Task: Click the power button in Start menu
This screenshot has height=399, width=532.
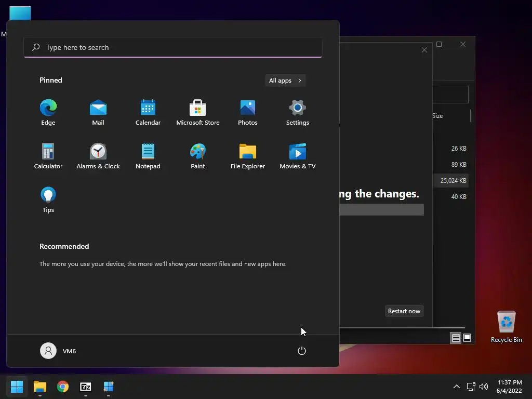Action: (302, 351)
